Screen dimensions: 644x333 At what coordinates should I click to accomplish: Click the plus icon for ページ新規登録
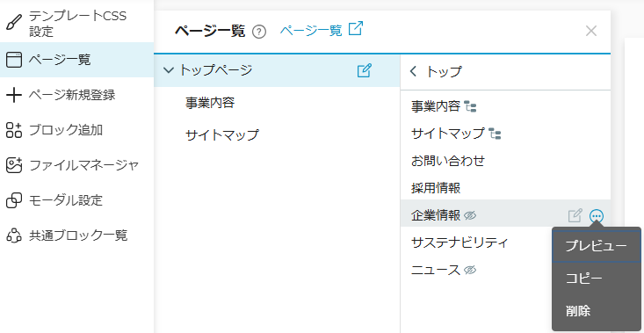click(14, 95)
